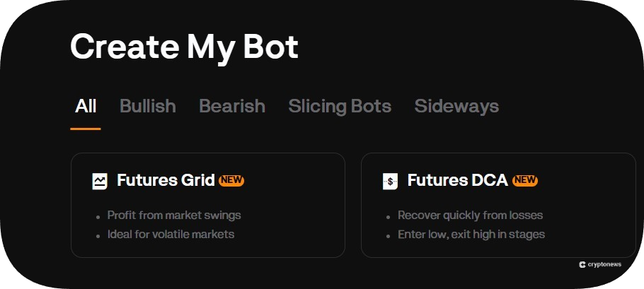The image size is (644, 289).
Task: Click the cryptonews watermark text
Action: [x=604, y=264]
